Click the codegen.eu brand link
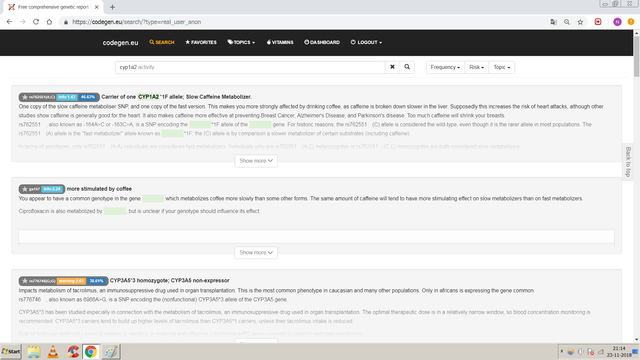 [120, 42]
